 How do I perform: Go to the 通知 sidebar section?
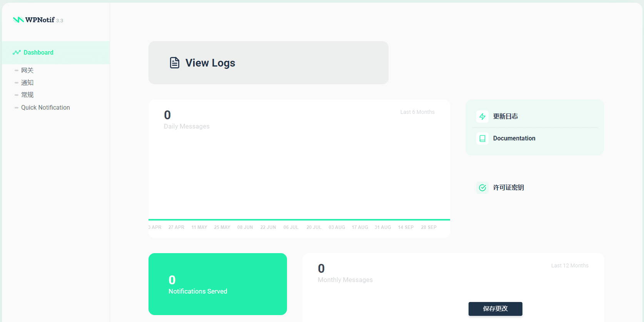[x=27, y=83]
